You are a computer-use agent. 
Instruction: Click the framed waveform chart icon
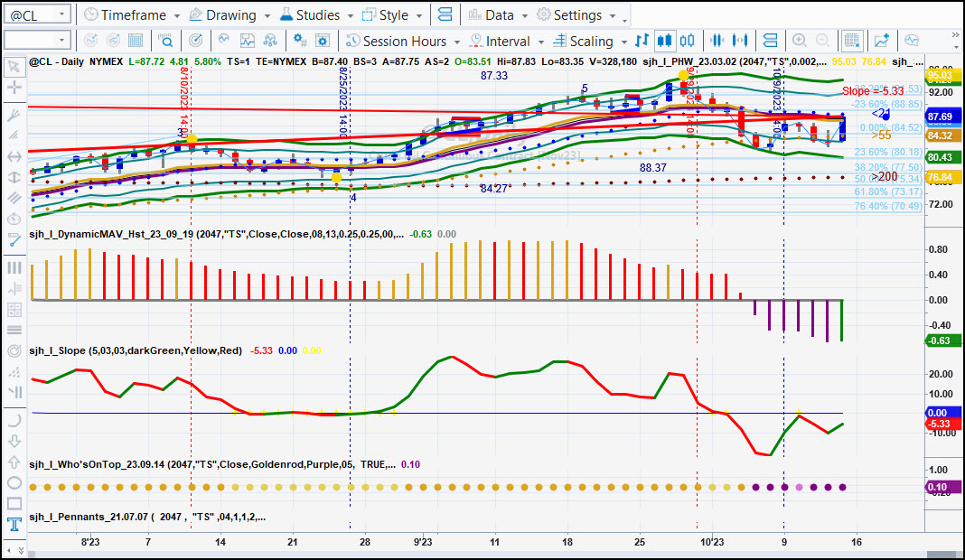[x=248, y=41]
